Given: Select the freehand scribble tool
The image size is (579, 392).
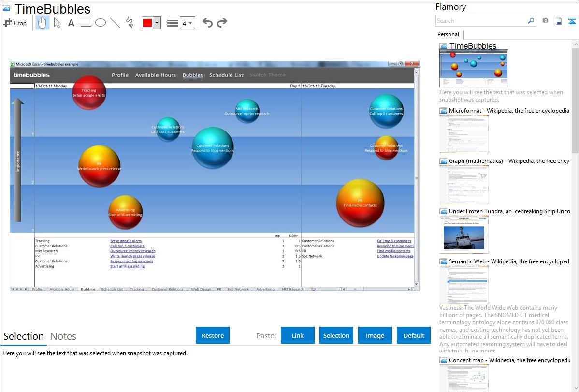Looking at the screenshot, I should point(130,23).
